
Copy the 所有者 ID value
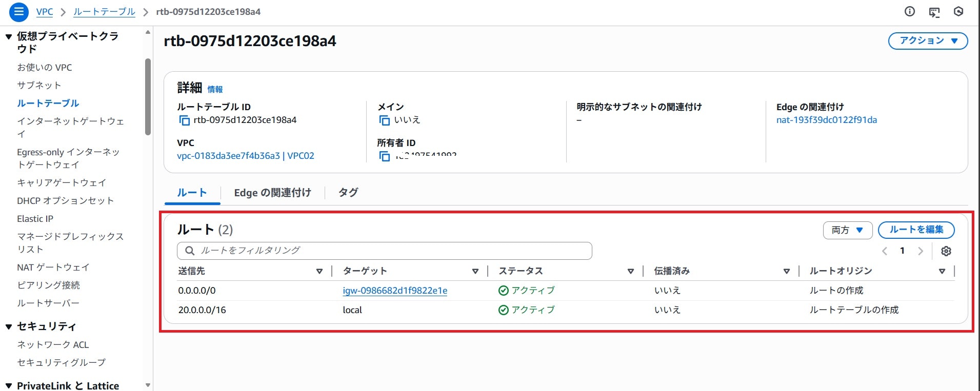click(x=384, y=156)
